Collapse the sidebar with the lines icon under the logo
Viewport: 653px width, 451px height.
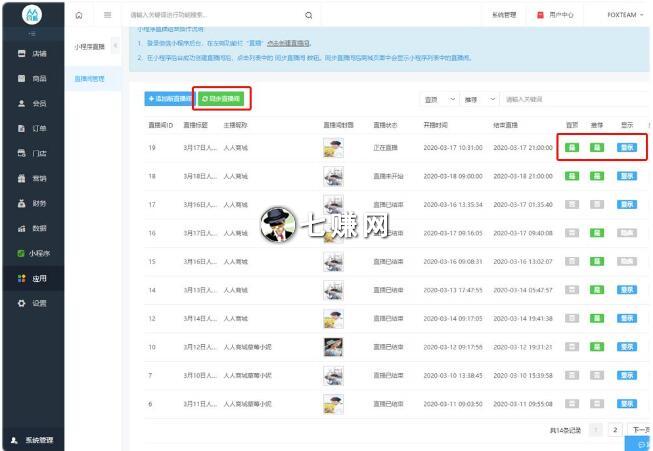click(x=32, y=34)
